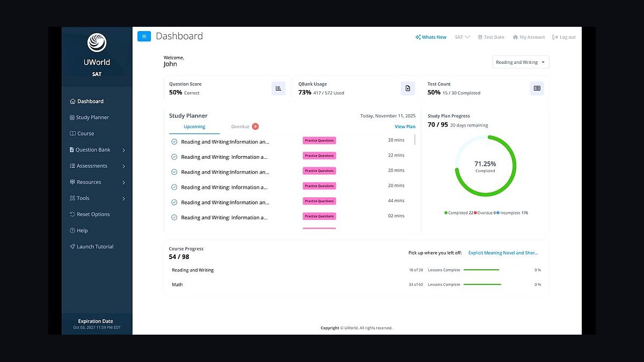
Task: Click the '15 / 30 Completed' text
Action: 462,93
